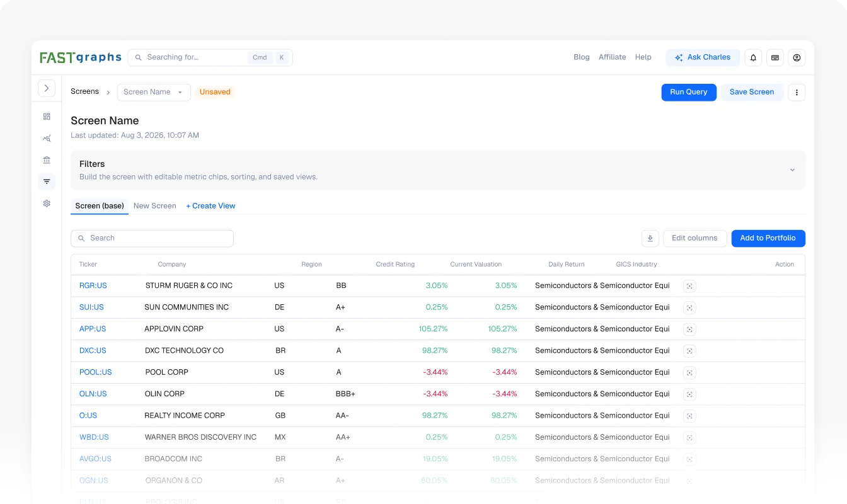Click the action icon for DXC:US row

point(689,351)
